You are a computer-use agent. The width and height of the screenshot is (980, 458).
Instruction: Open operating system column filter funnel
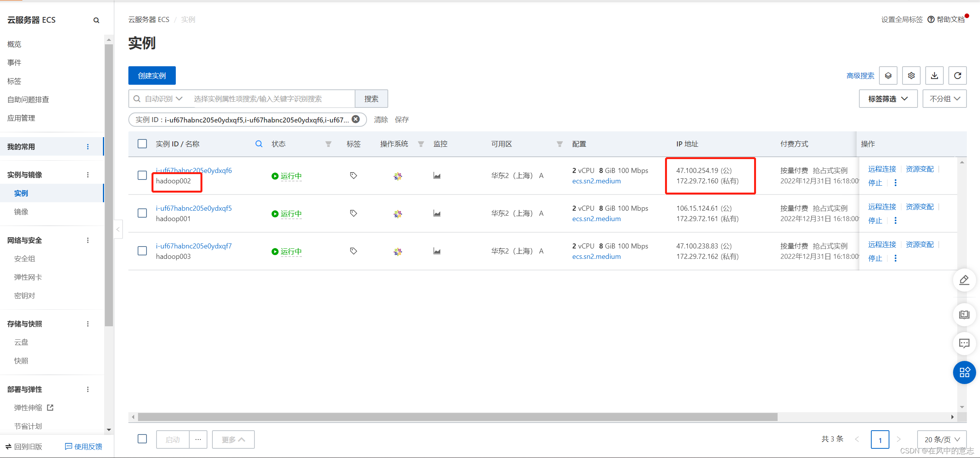coord(421,144)
